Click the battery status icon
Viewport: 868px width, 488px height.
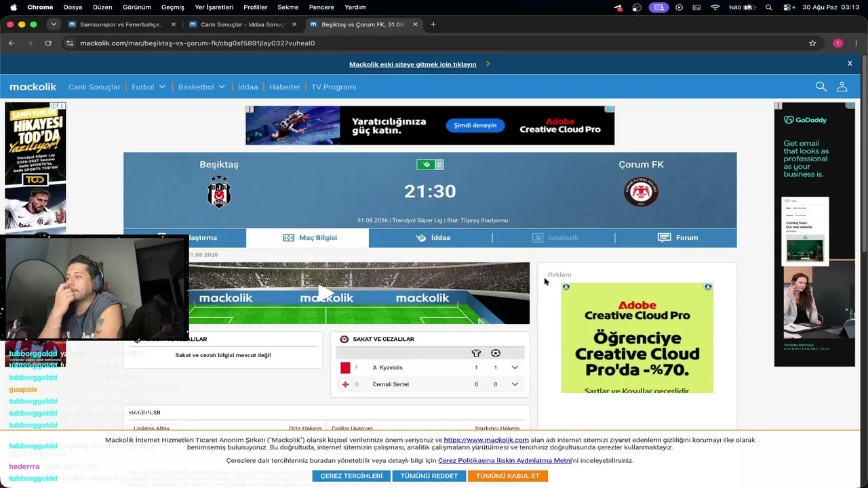coord(749,7)
